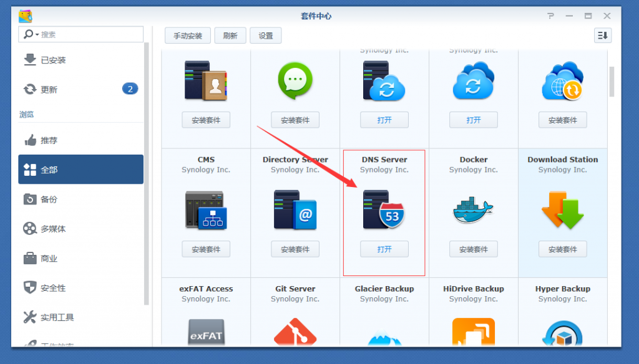Click the Glacier Backup package title
Image resolution: width=639 pixels, height=364 pixels.
[x=384, y=289]
